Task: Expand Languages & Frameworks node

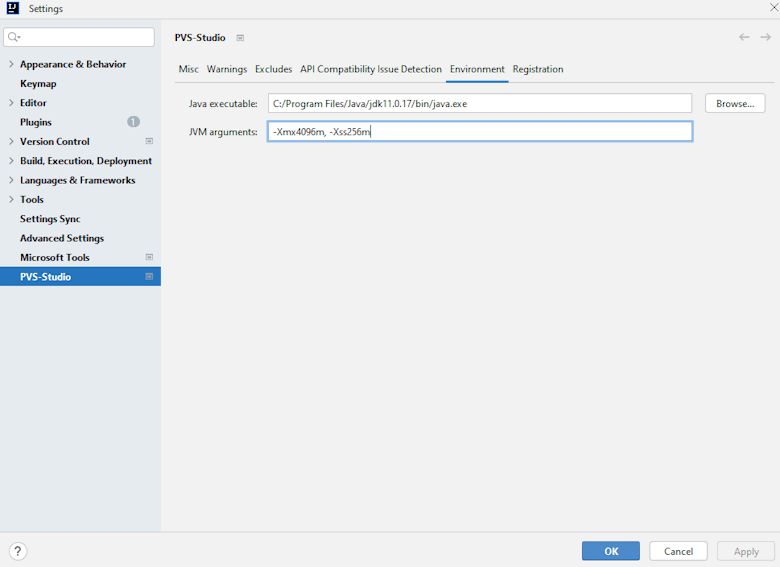Action: tap(11, 180)
